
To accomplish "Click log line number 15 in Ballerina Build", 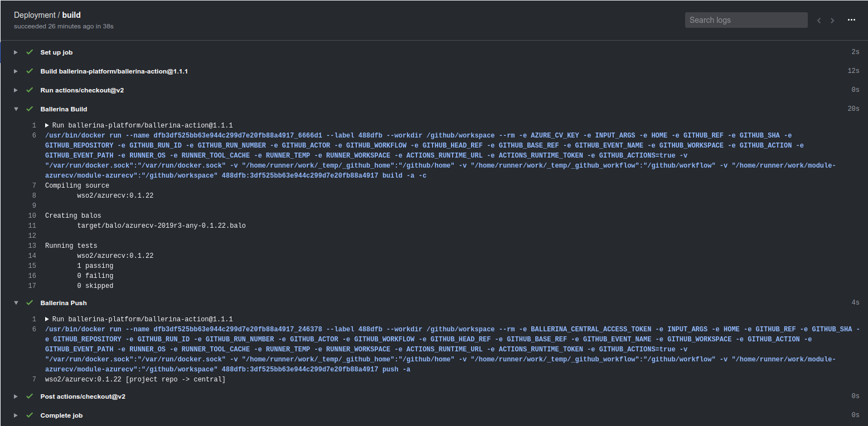I will [32, 266].
